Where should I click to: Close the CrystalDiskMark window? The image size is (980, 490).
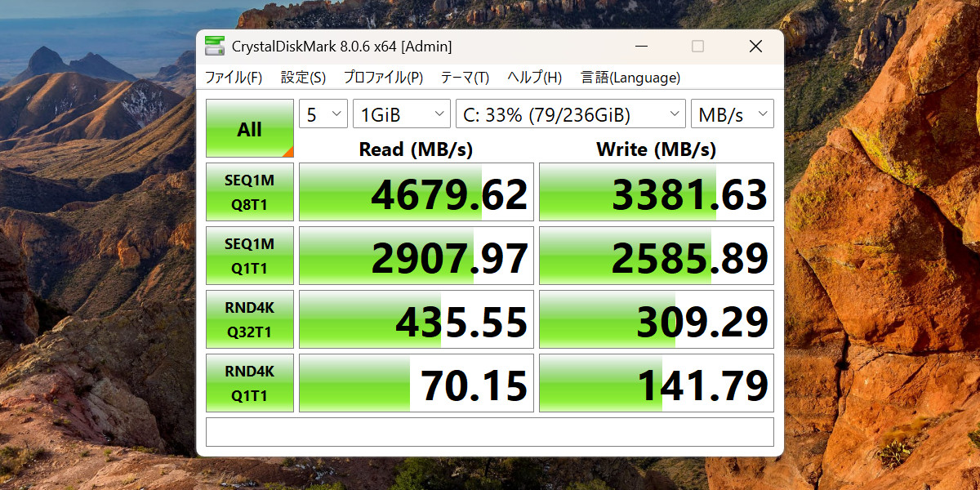[755, 47]
